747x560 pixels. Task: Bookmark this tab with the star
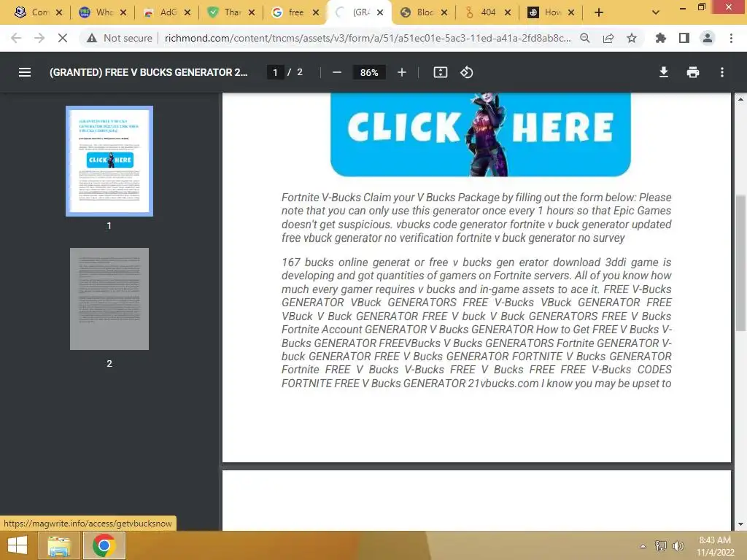tap(632, 38)
